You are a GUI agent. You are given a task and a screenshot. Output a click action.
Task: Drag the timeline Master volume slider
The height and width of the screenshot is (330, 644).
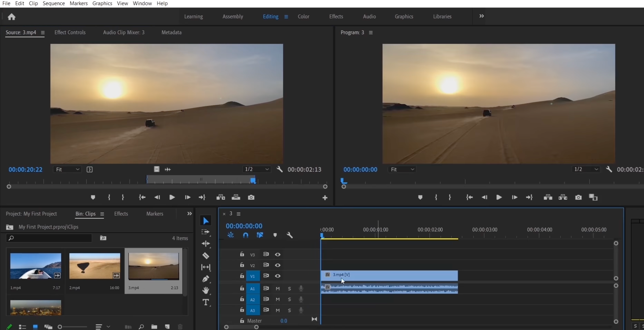point(284,320)
